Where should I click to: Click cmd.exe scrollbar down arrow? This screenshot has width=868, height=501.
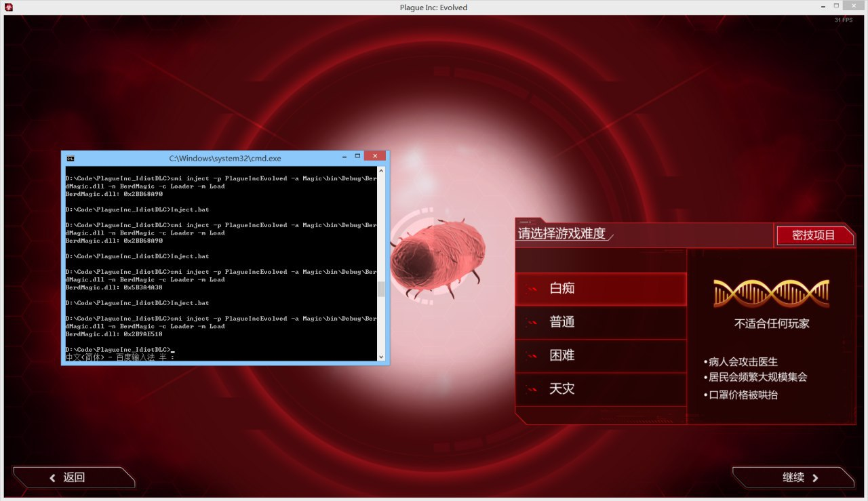380,357
